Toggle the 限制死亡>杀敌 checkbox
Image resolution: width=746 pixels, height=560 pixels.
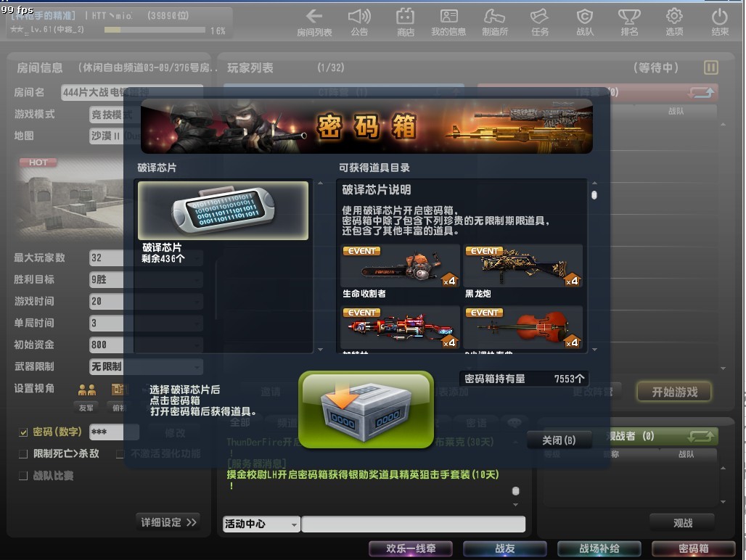click(22, 454)
